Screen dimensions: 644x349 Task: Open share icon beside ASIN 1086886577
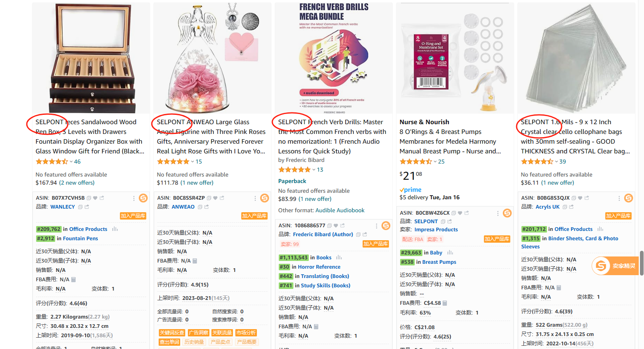click(x=342, y=225)
